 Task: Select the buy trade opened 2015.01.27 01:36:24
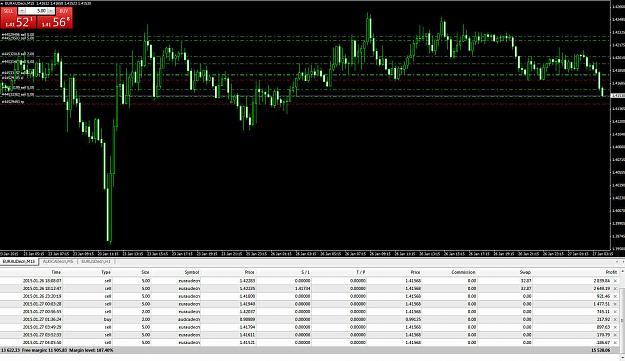pyautogui.click(x=310, y=320)
